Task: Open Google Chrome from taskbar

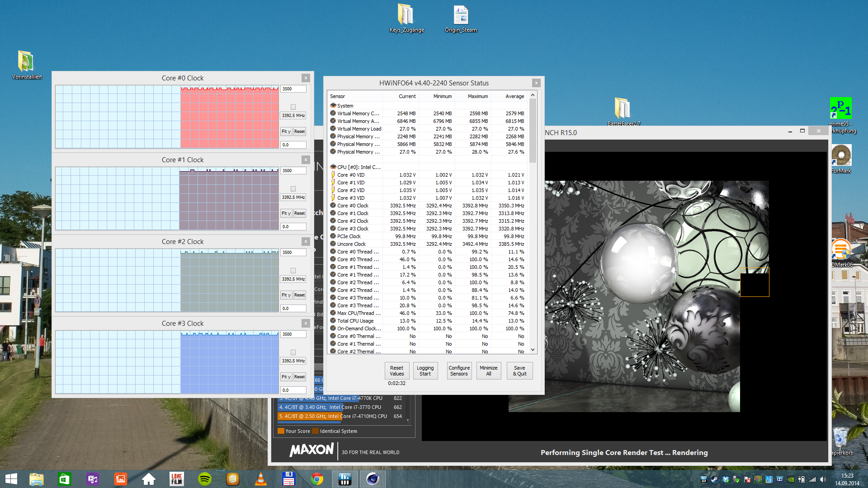Action: [x=317, y=479]
